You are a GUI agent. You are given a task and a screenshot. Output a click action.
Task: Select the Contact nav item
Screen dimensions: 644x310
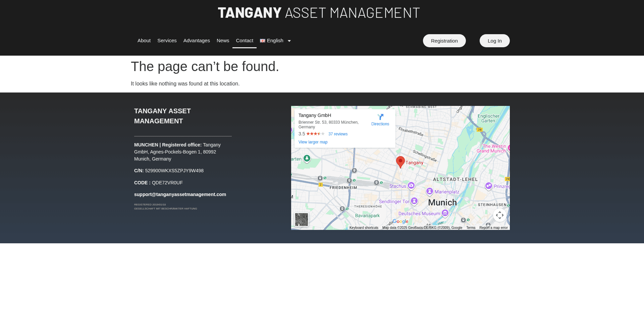click(x=244, y=41)
